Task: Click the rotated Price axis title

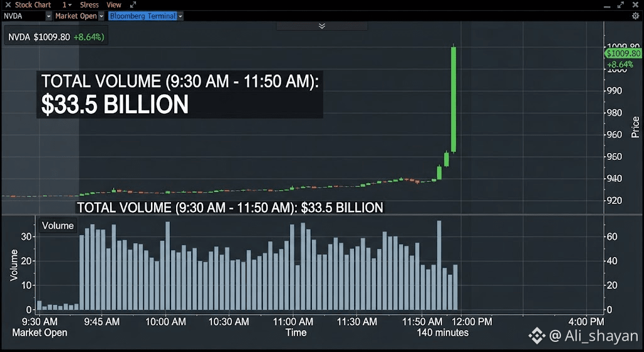Action: [x=635, y=127]
